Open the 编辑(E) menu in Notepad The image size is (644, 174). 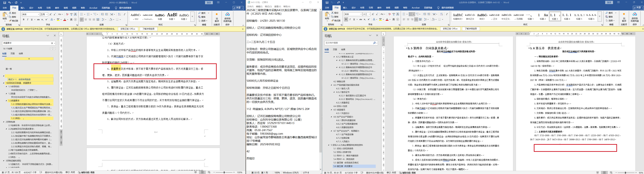259,7
